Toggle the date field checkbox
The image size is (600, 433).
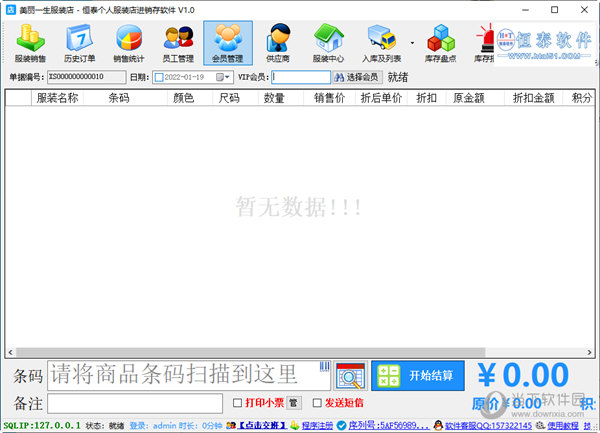pyautogui.click(x=159, y=77)
